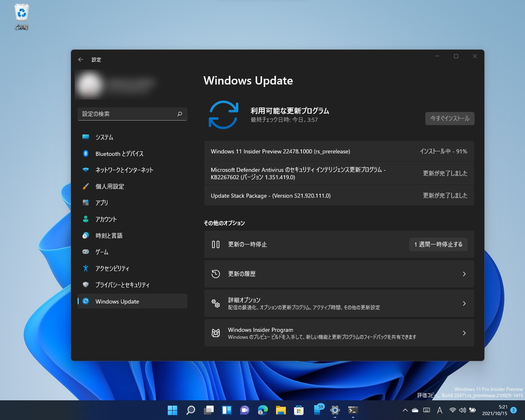Select the ネットワークとインターネット globe icon

(86, 170)
